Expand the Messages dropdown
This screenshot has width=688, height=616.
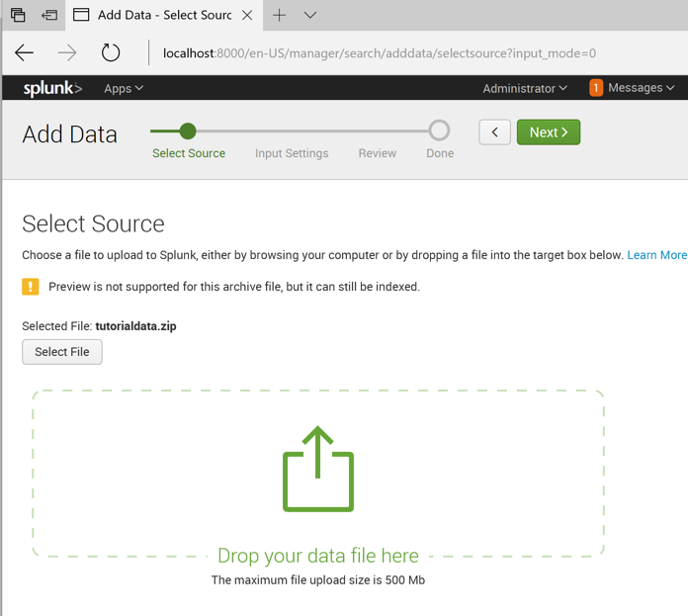tap(642, 88)
